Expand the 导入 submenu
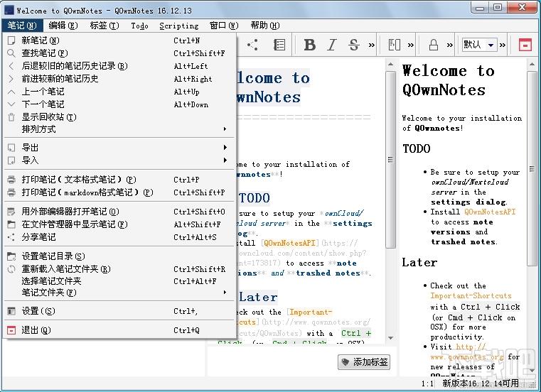The width and height of the screenshot is (541, 392). click(x=119, y=160)
